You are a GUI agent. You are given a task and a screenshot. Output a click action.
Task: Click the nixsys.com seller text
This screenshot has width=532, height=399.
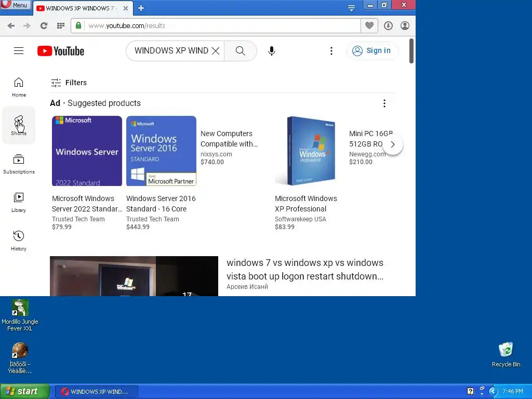pos(216,154)
